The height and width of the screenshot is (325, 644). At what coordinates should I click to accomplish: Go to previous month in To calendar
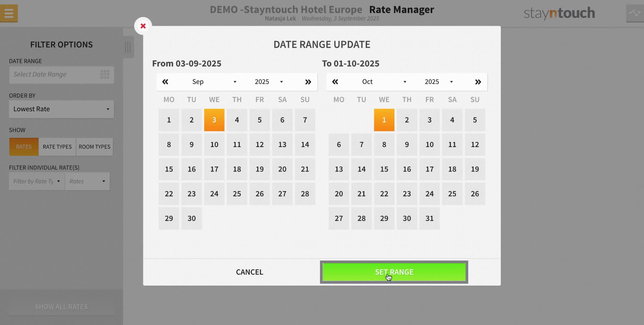tap(335, 82)
